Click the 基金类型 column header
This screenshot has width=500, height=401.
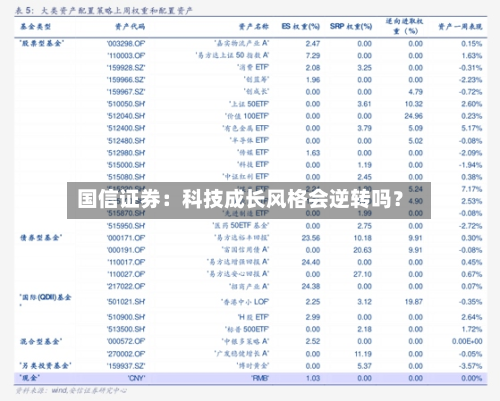pos(35,26)
